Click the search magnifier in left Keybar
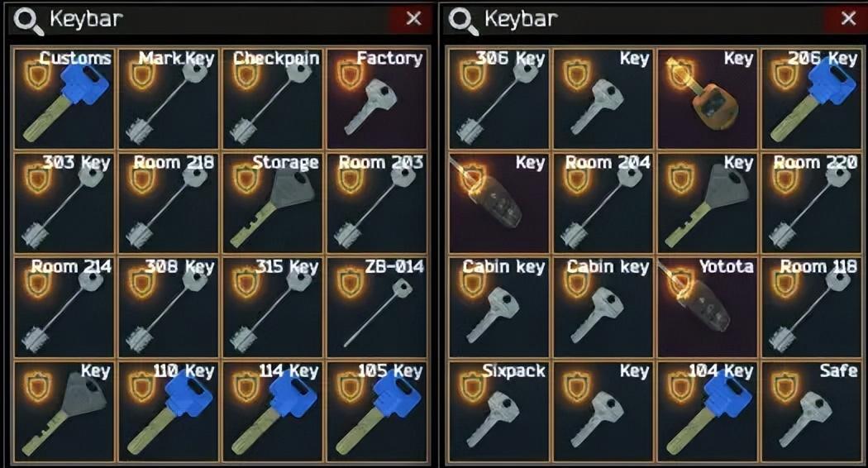Screen dimensions: 868x468 tap(27, 21)
